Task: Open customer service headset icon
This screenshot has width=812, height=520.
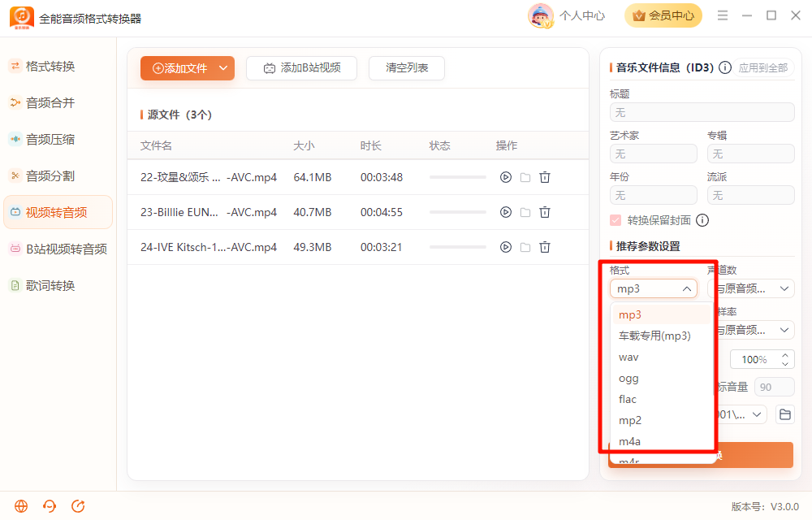Action: (x=50, y=506)
